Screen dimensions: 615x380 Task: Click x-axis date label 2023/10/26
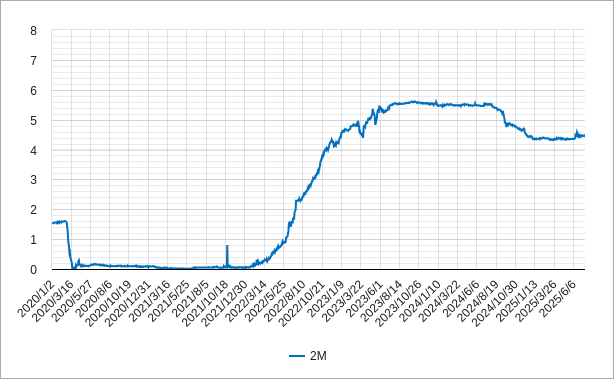[398, 304]
